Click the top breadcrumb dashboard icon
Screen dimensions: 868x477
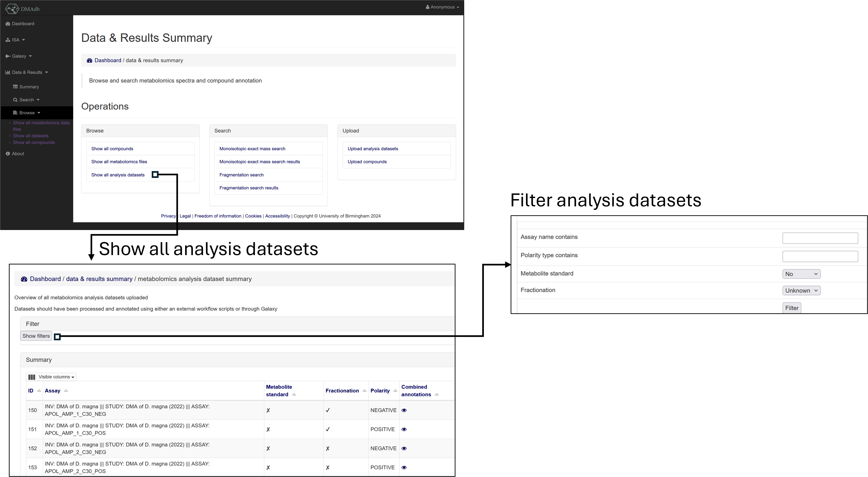[x=89, y=60]
